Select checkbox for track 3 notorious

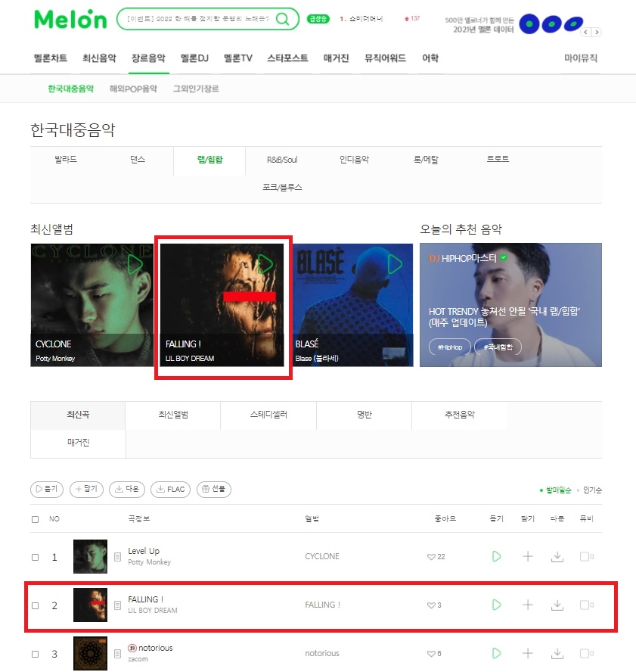[x=35, y=654]
